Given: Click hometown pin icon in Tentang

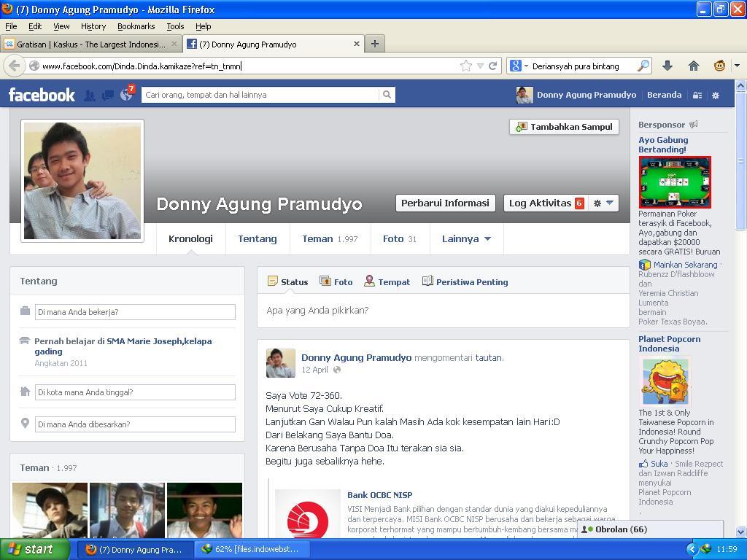Looking at the screenshot, I should pyautogui.click(x=26, y=424).
